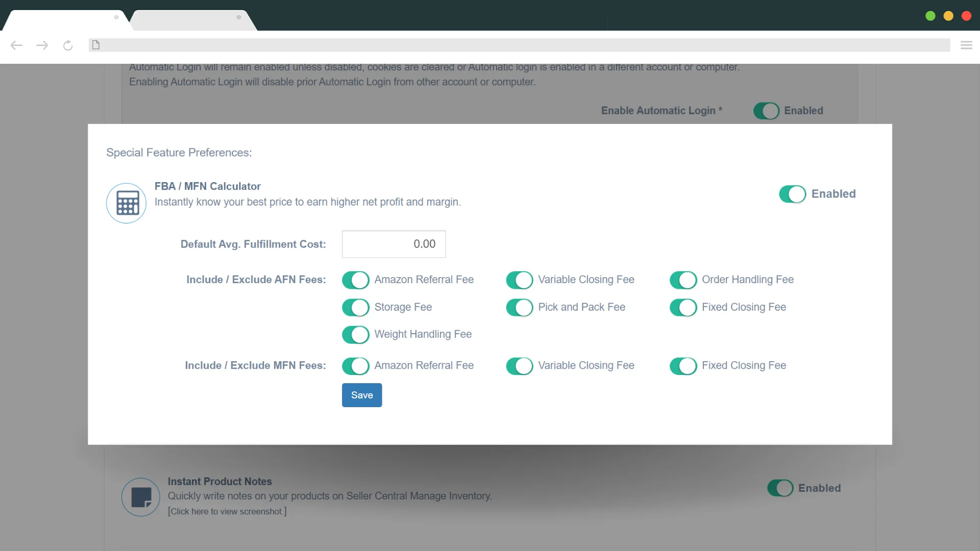Click the Default Avg. Fulfillment Cost input field
The height and width of the screenshot is (551, 980).
(393, 243)
